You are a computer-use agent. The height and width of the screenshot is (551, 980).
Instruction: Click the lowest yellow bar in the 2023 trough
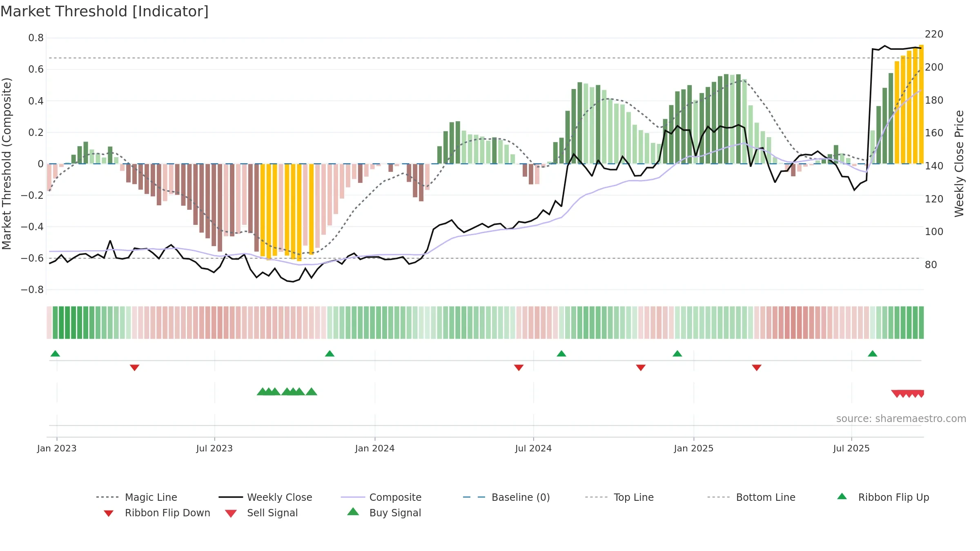[x=299, y=212]
